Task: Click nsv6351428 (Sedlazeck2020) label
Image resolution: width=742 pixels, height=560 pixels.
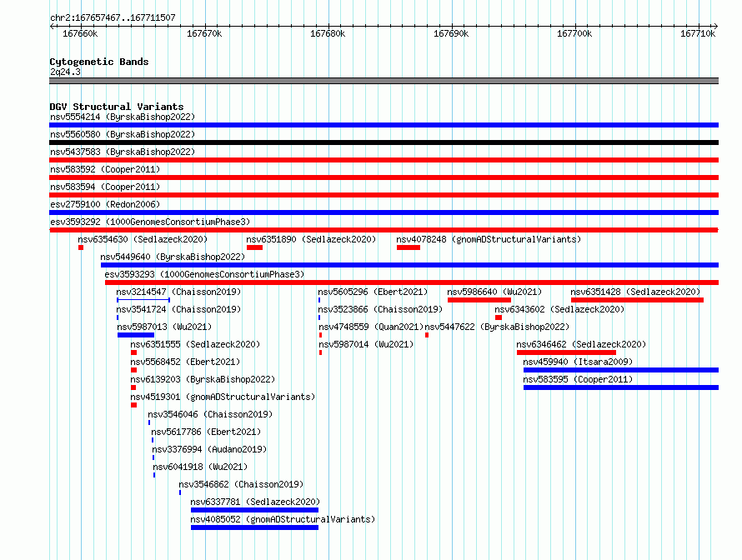Action: [x=635, y=292]
